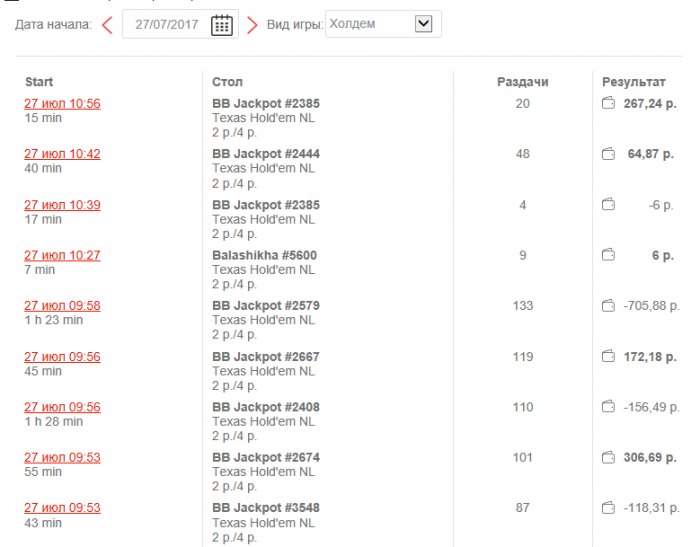The height and width of the screenshot is (547, 700).
Task: Sort by the Раздачи column header
Action: (523, 82)
